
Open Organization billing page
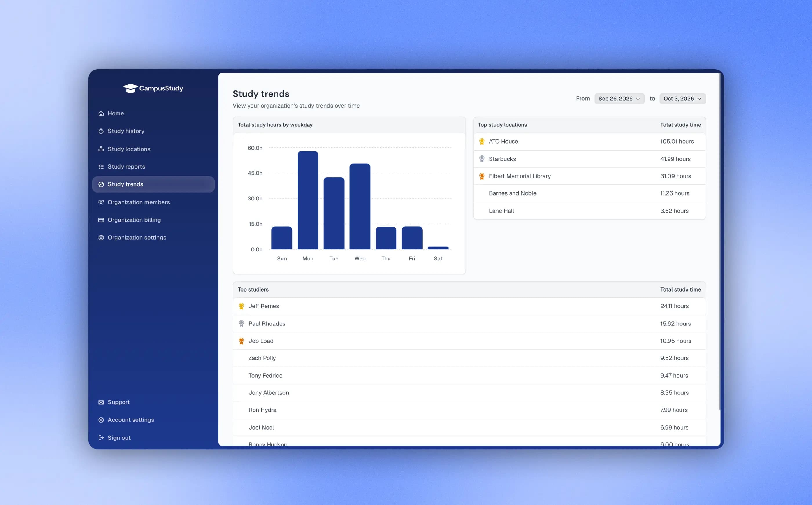pyautogui.click(x=153, y=220)
